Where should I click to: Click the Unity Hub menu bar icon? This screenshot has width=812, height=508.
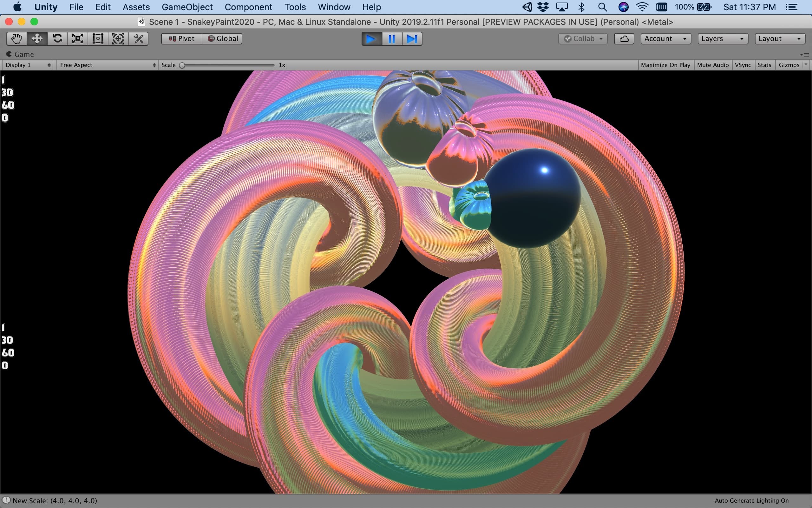click(527, 7)
